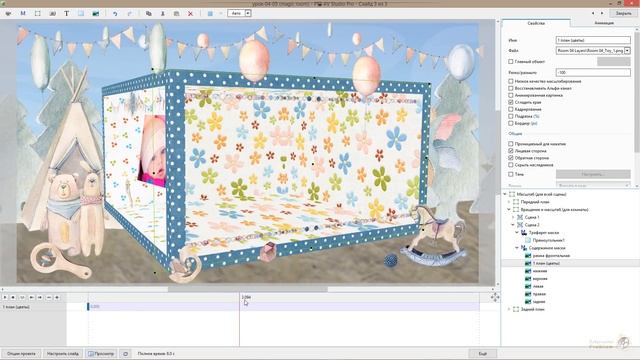Open the Авто zoom dropdown
Screen dimensions: 640x360
pyautogui.click(x=248, y=13)
